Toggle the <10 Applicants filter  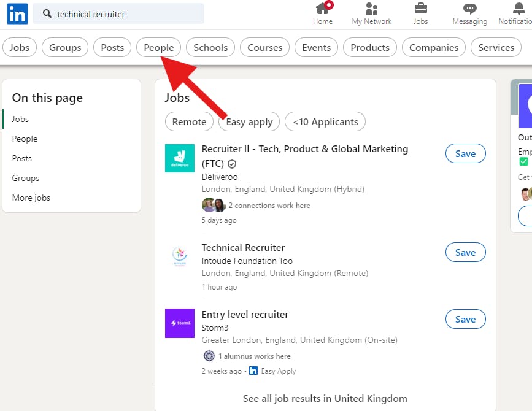(x=325, y=121)
